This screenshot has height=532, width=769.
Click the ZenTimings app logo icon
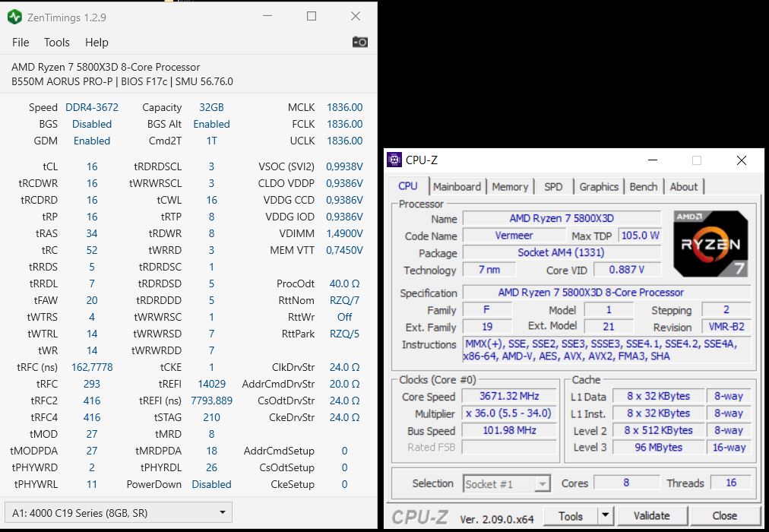click(14, 17)
